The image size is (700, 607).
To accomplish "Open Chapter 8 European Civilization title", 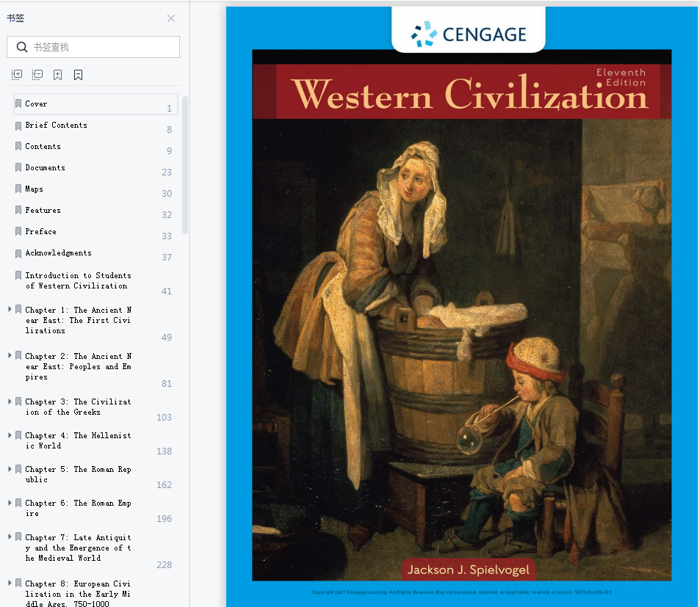I will tap(78, 594).
